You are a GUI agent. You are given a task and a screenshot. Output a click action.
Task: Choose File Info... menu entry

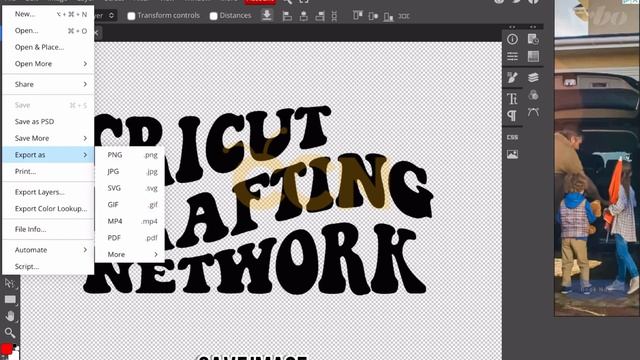(48, 229)
